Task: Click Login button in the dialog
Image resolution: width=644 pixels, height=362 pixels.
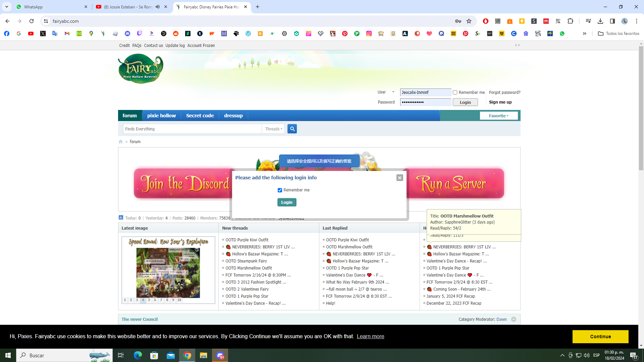Action: 287,202
